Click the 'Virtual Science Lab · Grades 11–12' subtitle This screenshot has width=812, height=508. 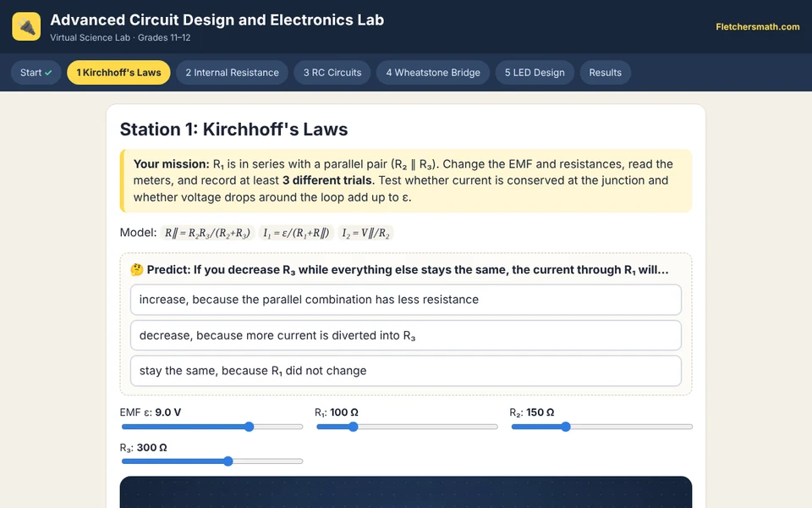click(120, 38)
